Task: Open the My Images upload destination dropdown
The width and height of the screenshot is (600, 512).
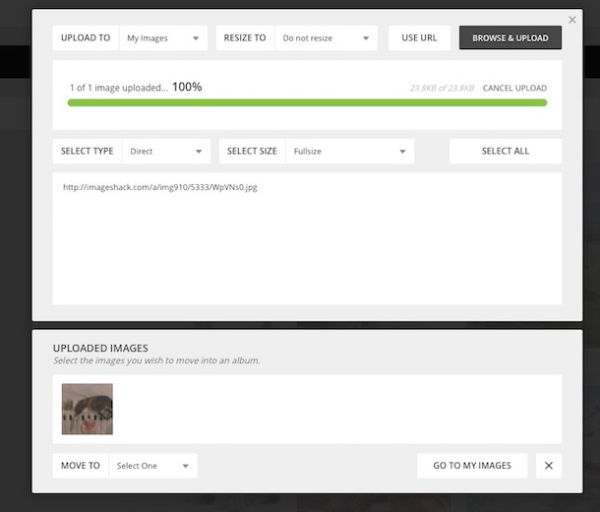Action: tap(163, 38)
